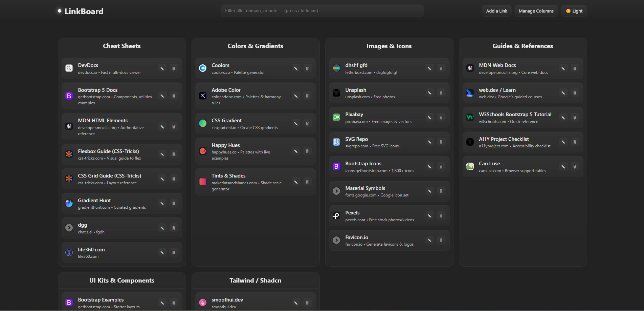The image size is (644, 311).
Task: Open the Pexels link title
Action: (352, 213)
